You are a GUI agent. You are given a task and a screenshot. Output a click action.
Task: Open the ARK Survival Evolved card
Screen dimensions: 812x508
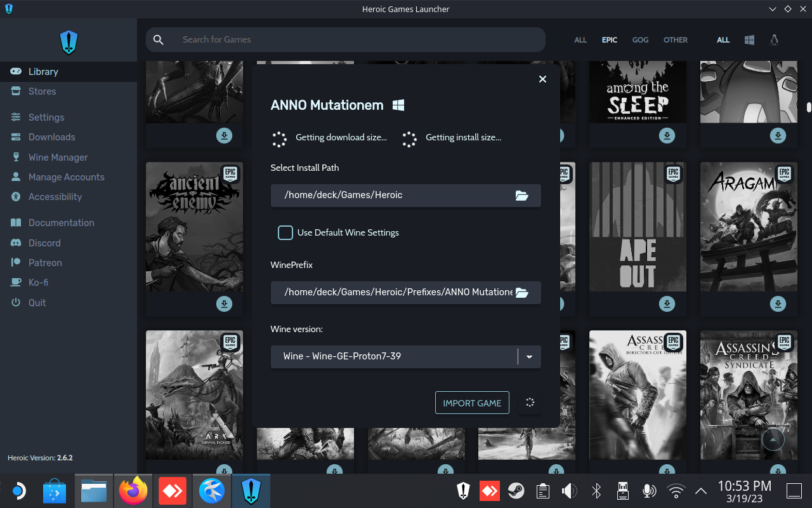tap(194, 395)
